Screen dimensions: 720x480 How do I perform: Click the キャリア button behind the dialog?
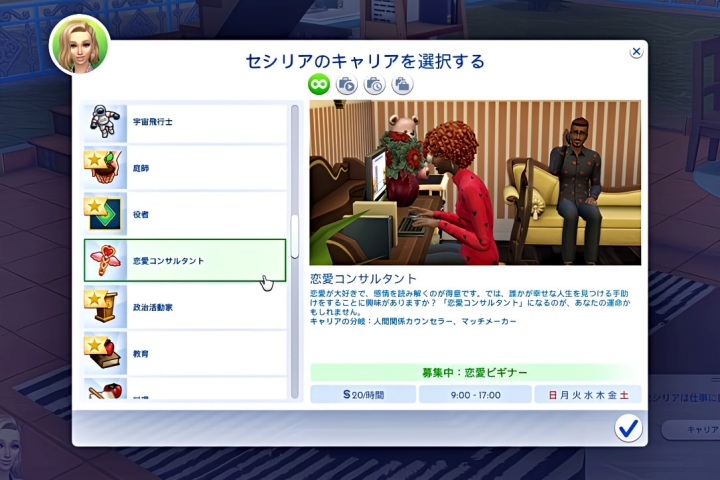[693, 430]
